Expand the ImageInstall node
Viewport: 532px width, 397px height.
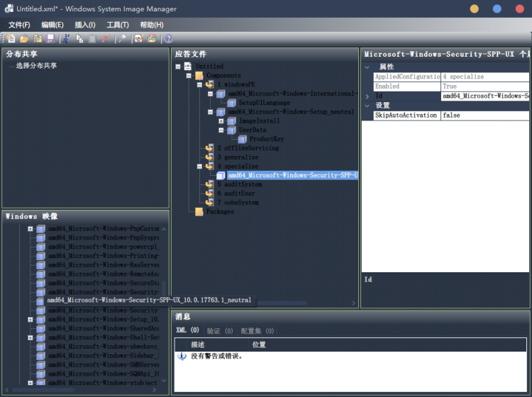click(221, 121)
